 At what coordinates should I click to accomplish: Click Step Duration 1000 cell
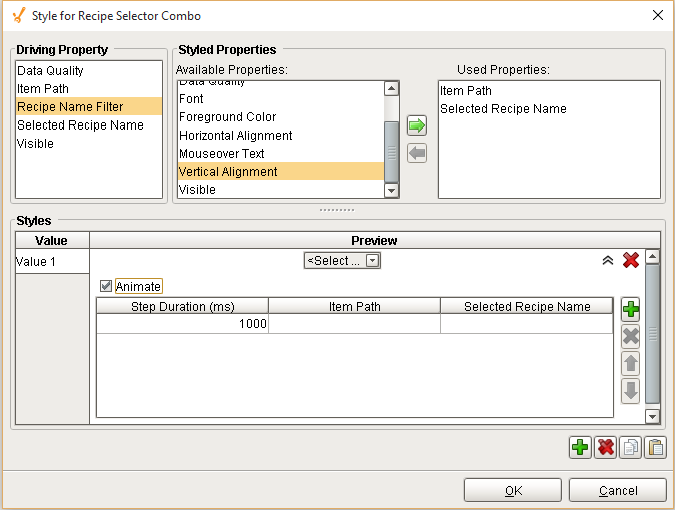point(182,324)
